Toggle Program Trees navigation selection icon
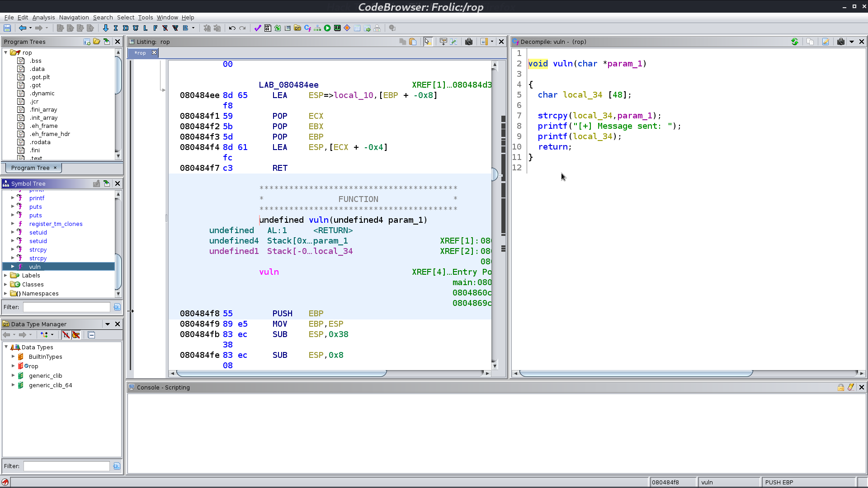 pyautogui.click(x=107, y=42)
